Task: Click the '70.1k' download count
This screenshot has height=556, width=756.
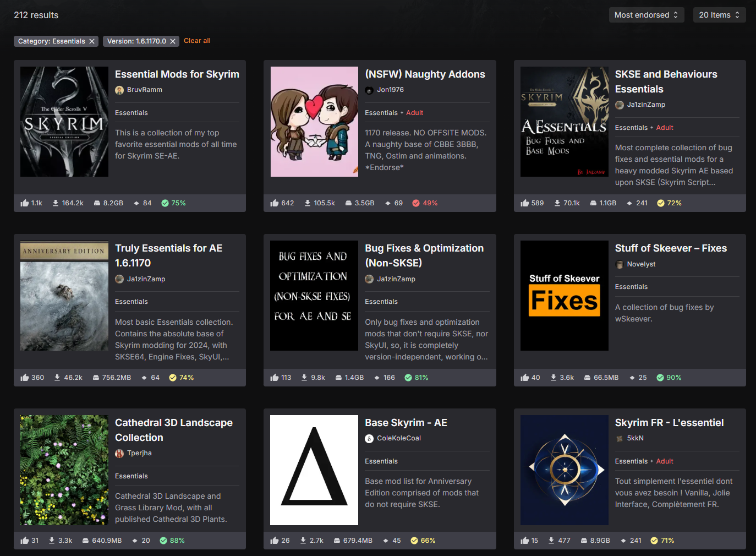Action: coord(572,203)
